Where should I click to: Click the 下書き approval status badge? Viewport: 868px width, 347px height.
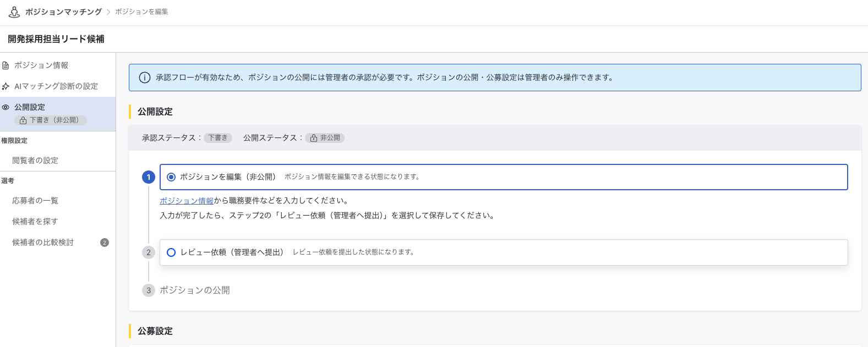coord(218,138)
